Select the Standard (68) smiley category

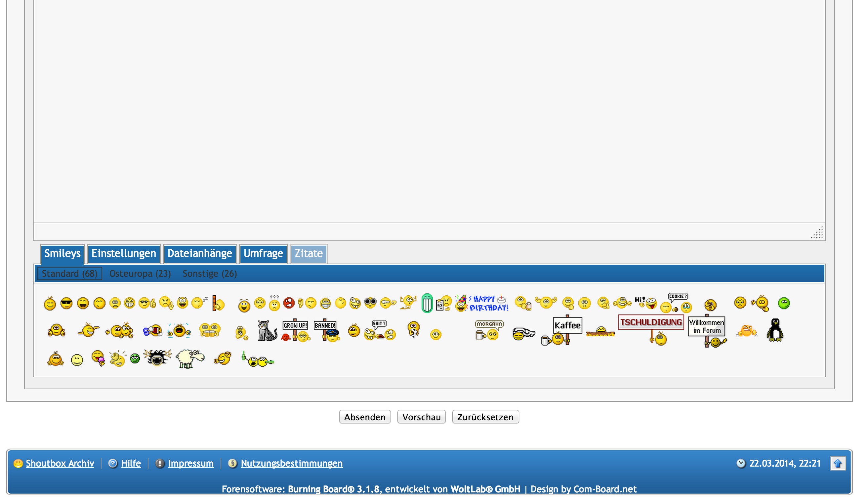click(69, 274)
